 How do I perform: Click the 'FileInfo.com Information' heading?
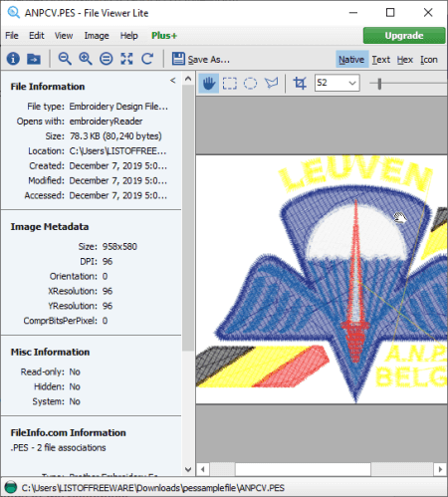click(68, 433)
